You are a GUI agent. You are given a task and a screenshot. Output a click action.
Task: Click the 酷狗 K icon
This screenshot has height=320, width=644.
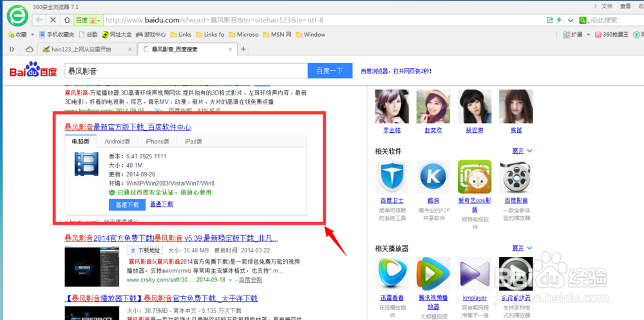[x=433, y=176]
